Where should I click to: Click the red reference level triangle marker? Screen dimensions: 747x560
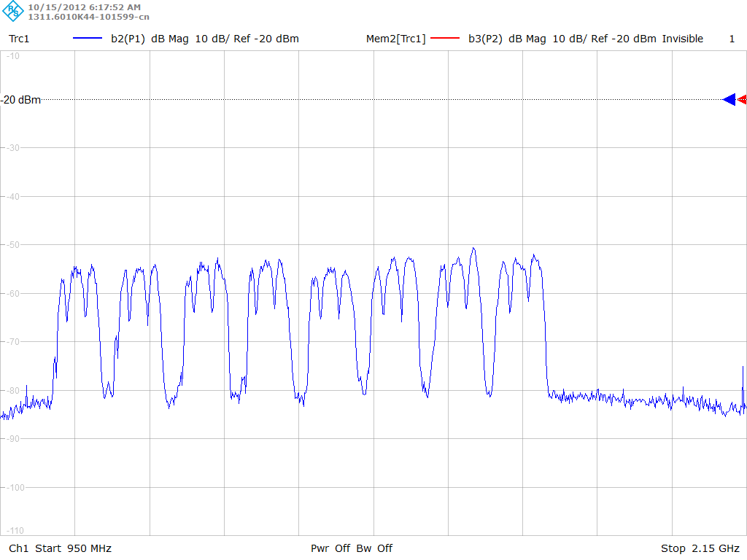point(743,100)
